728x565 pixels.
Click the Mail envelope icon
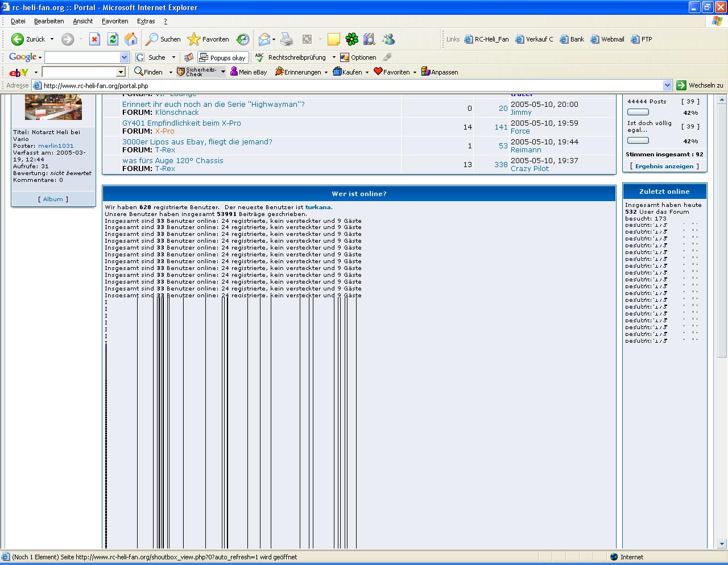point(264,39)
